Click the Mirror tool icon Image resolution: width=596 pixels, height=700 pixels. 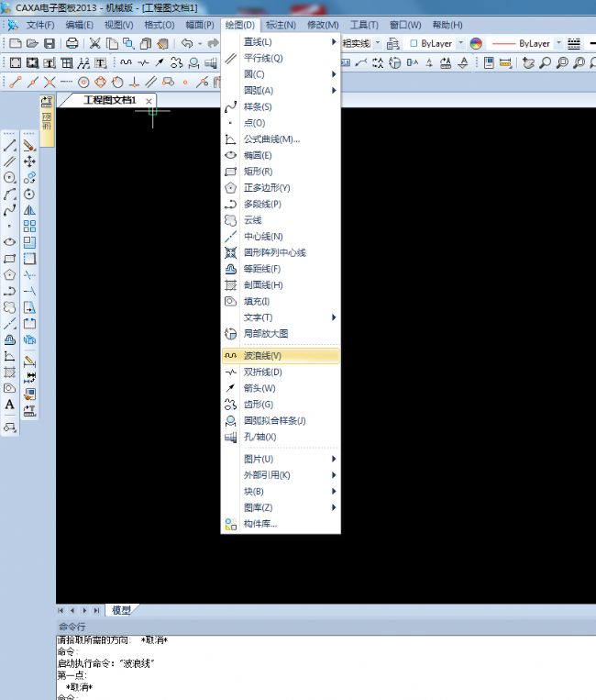click(x=29, y=210)
